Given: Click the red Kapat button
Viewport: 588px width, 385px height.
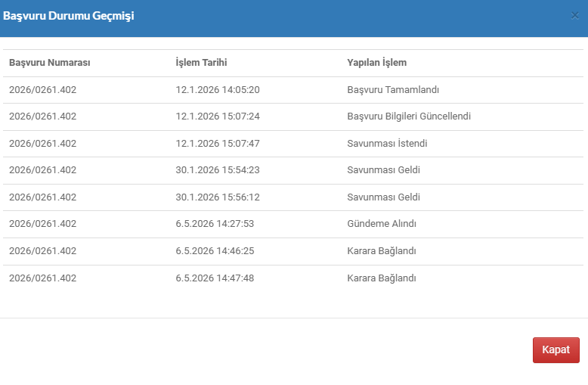Looking at the screenshot, I should pyautogui.click(x=556, y=349).
